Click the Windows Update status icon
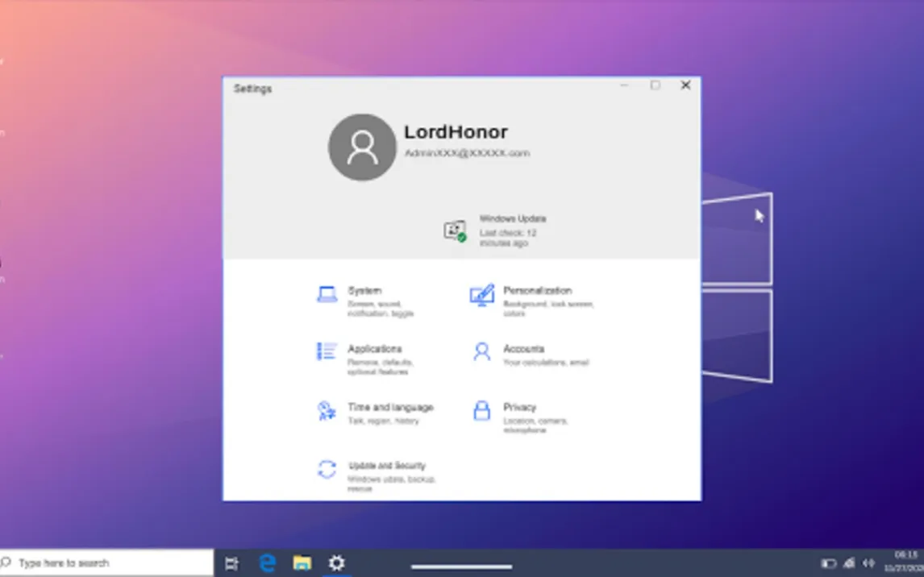 click(x=455, y=230)
